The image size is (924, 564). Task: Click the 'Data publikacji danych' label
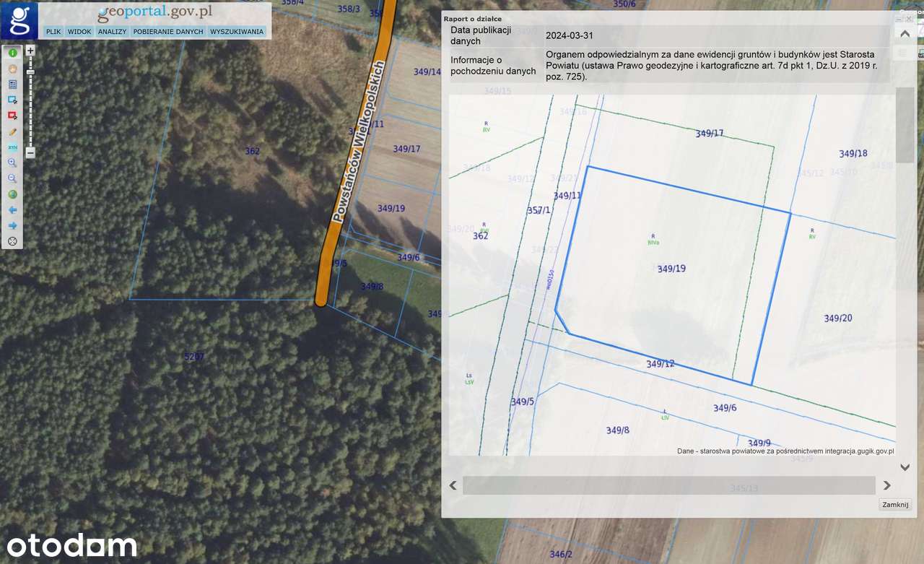pyautogui.click(x=481, y=35)
